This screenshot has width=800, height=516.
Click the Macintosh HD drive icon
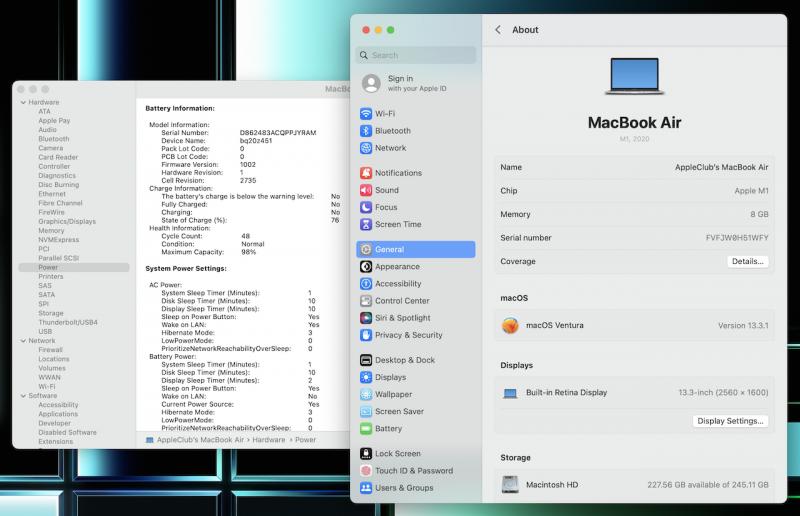pyautogui.click(x=510, y=484)
